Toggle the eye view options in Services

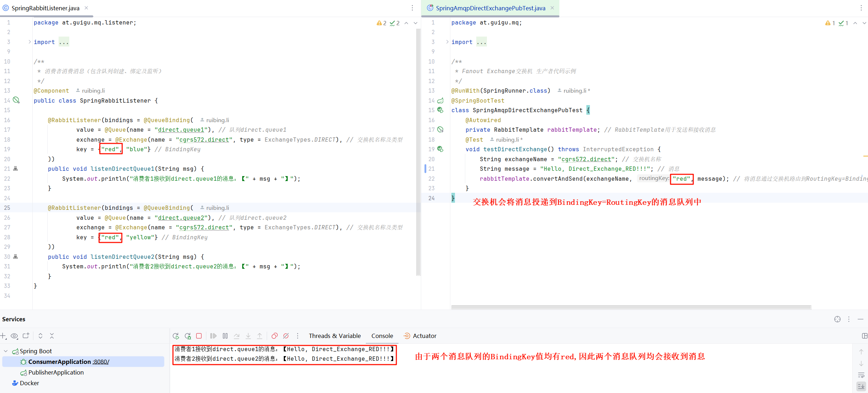tap(14, 336)
